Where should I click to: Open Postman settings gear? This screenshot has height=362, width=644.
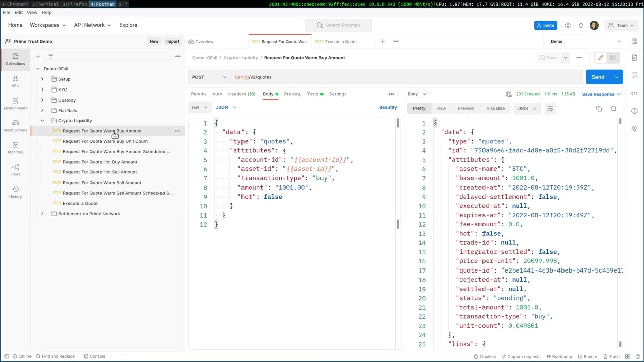click(568, 25)
